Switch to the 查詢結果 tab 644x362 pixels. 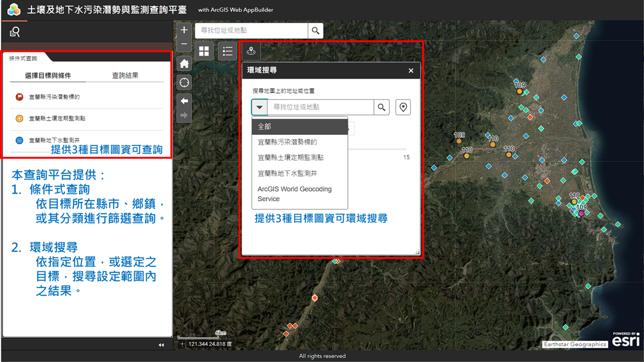pyautogui.click(x=125, y=76)
